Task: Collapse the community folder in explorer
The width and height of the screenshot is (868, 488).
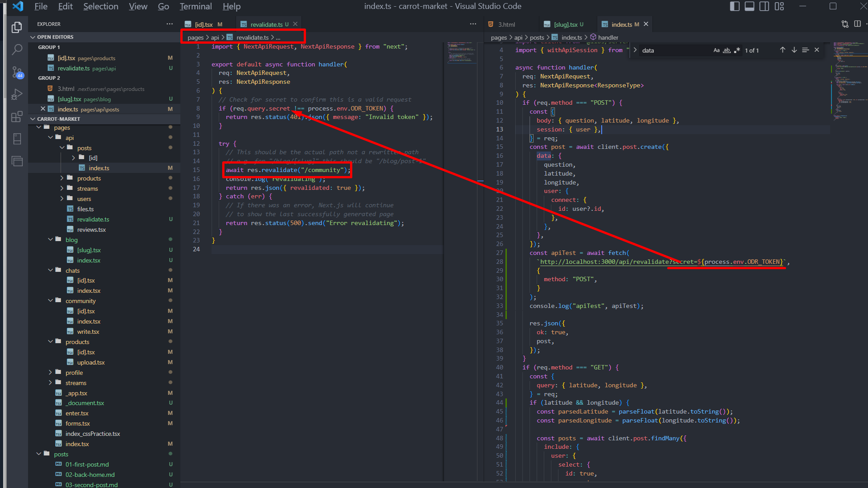Action: click(x=80, y=301)
